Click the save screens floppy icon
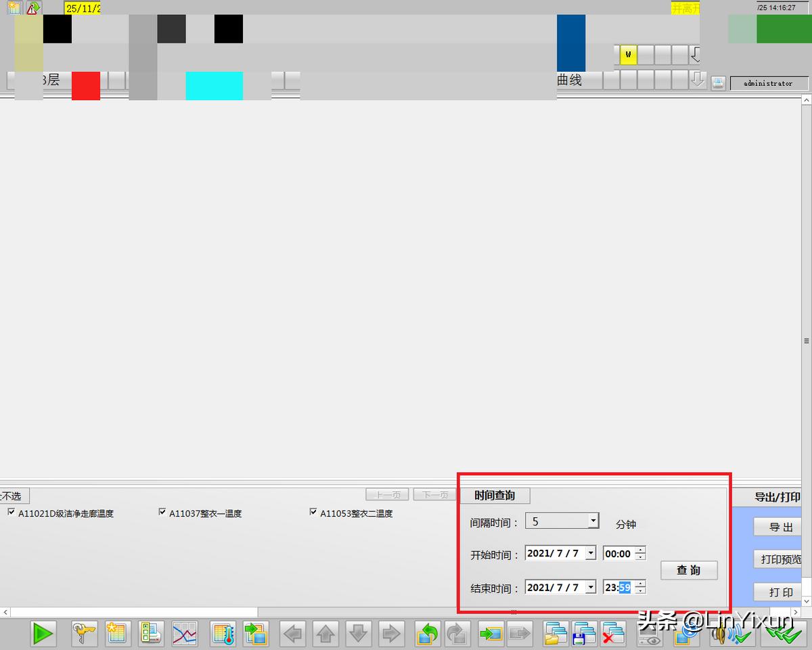The height and width of the screenshot is (650, 812). pyautogui.click(x=585, y=634)
